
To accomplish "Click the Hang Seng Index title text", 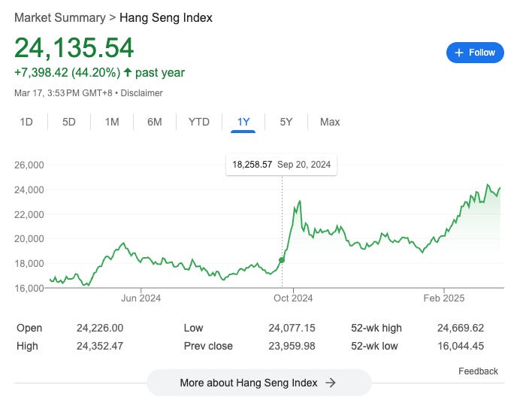I will coord(166,17).
